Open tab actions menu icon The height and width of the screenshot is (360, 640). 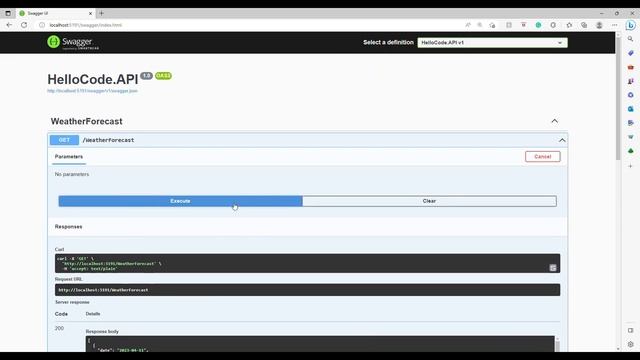coord(8,13)
